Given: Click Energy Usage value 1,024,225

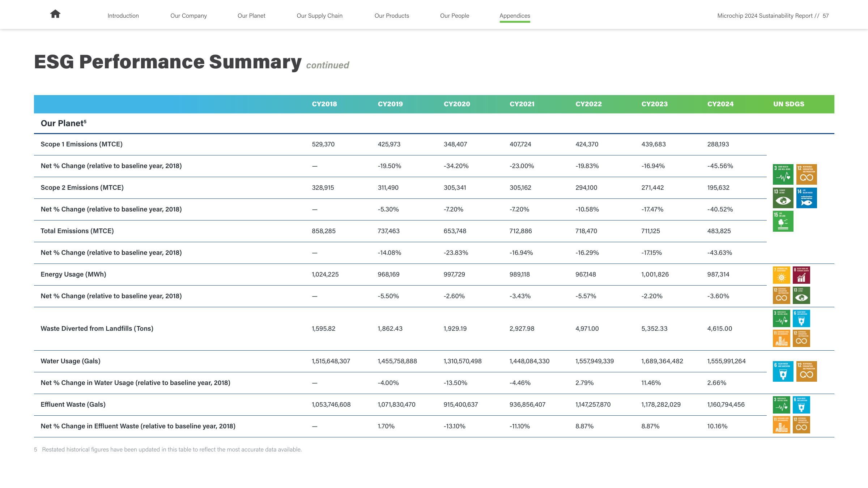Looking at the screenshot, I should (325, 274).
